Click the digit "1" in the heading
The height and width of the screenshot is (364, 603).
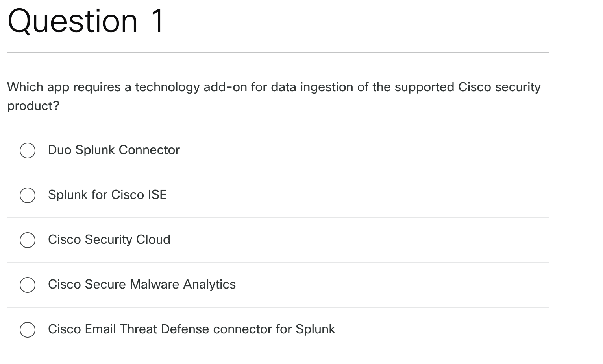(157, 21)
